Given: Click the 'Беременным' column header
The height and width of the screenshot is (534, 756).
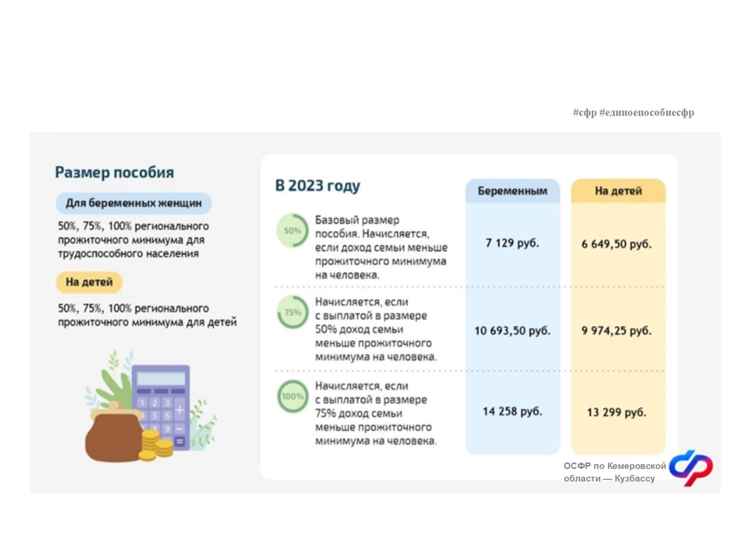Looking at the screenshot, I should [513, 191].
